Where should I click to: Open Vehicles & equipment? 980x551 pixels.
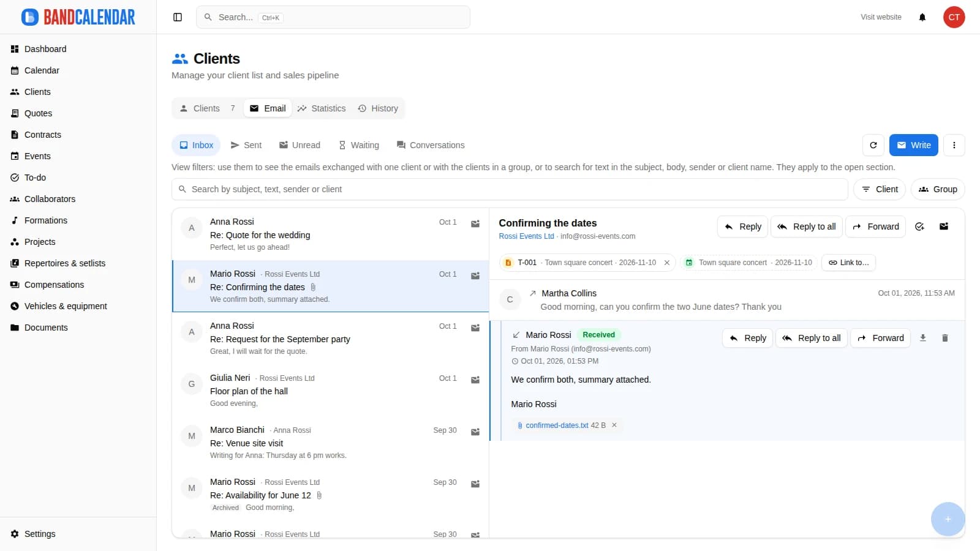pyautogui.click(x=78, y=306)
